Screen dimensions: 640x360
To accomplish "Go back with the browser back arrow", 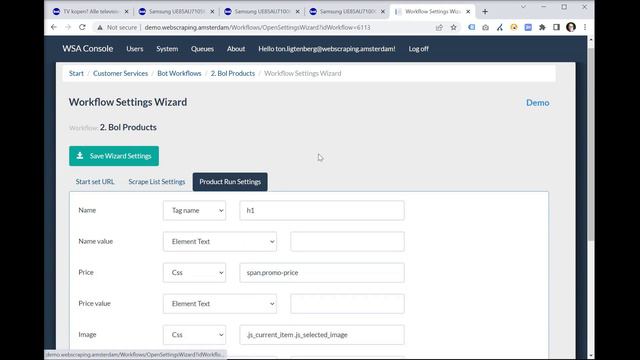I will tap(54, 27).
